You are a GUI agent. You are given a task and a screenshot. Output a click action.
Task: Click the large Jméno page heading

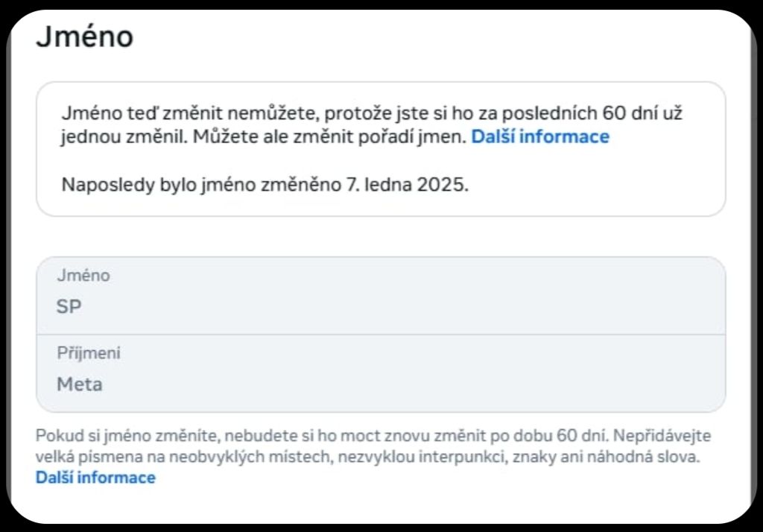[85, 36]
